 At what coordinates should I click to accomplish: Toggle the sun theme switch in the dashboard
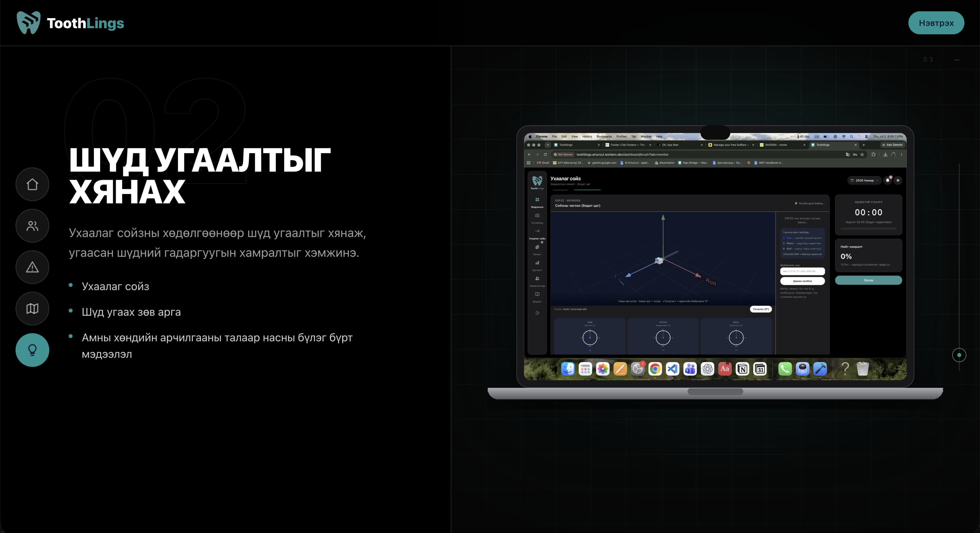click(898, 181)
